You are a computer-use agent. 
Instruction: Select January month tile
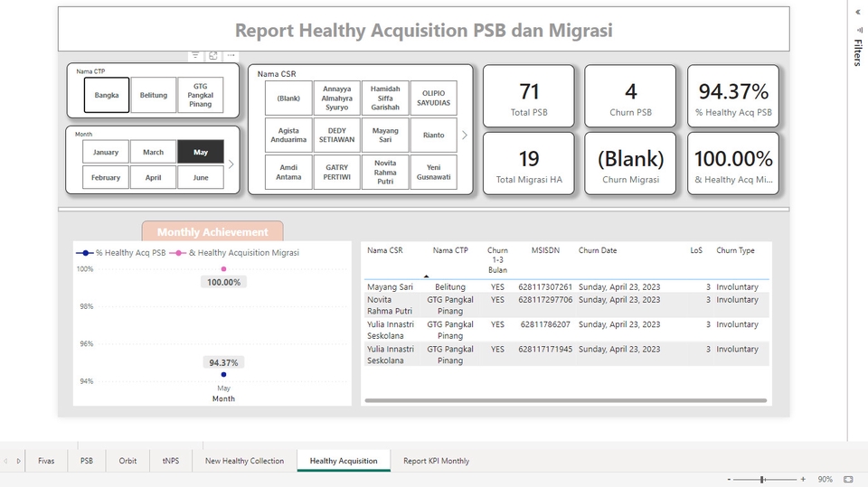click(105, 152)
